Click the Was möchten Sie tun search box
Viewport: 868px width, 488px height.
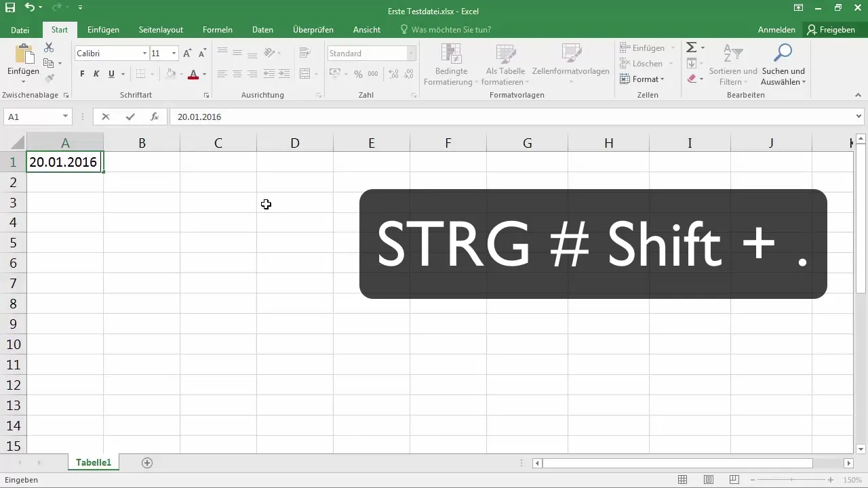pos(446,30)
